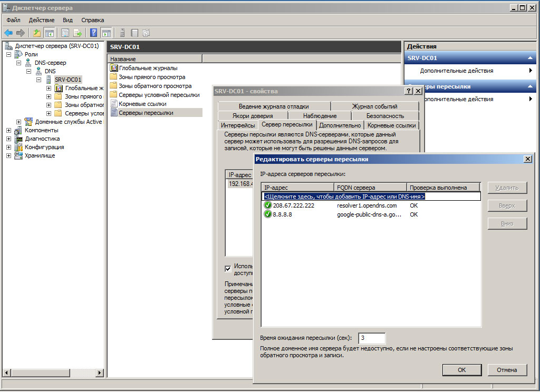Expand Дополнительные действия arrow under SRV-DC01
This screenshot has height=392, width=540.
[530, 71]
